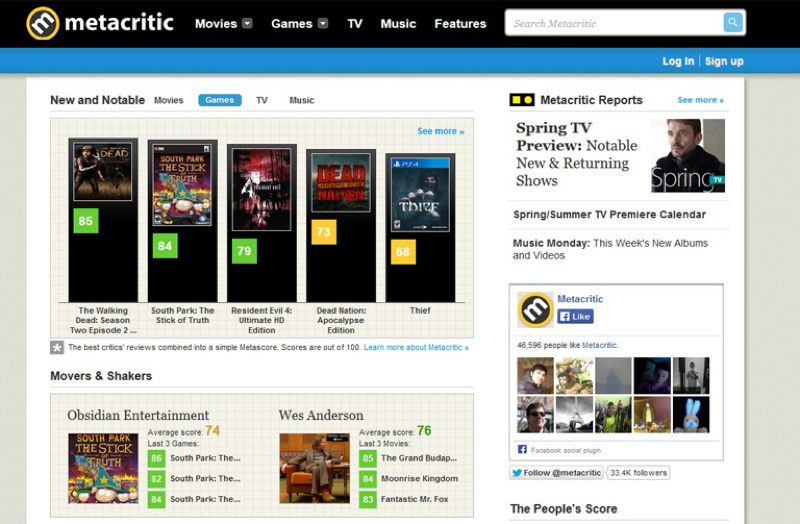800x524 pixels.
Task: Click See more in New and Notable
Action: [x=440, y=131]
